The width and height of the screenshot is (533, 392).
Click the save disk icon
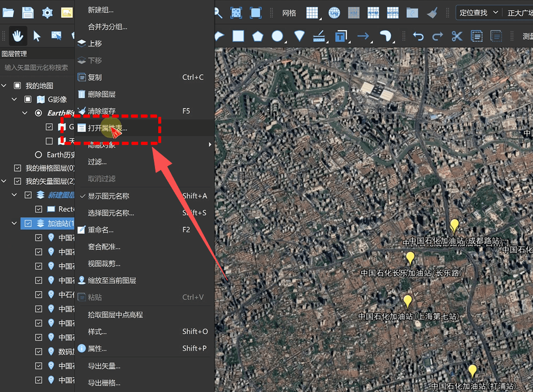click(x=28, y=13)
